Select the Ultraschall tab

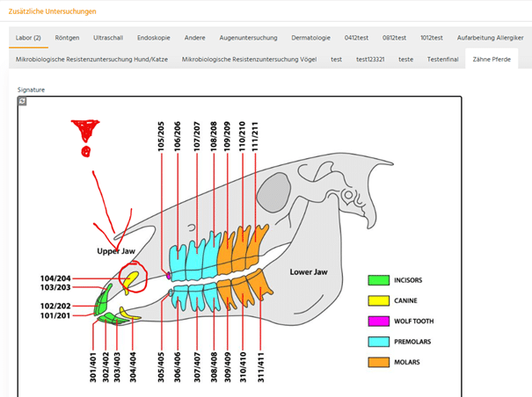click(x=109, y=38)
